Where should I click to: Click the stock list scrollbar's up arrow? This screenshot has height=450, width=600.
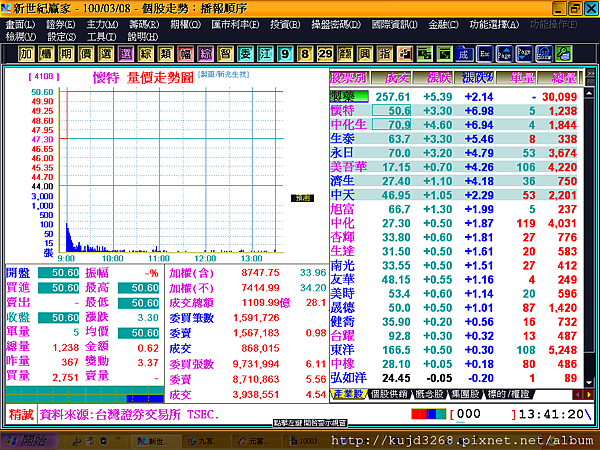pos(589,93)
